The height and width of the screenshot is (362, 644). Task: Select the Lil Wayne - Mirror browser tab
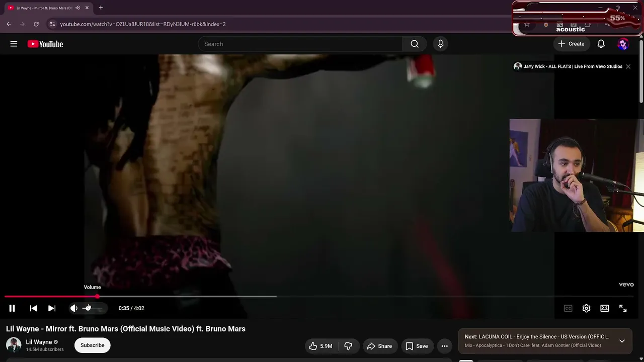(x=48, y=8)
